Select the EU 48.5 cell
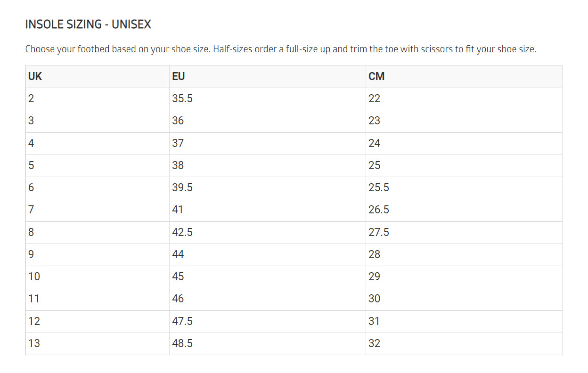588x373 pixels. 182,343
